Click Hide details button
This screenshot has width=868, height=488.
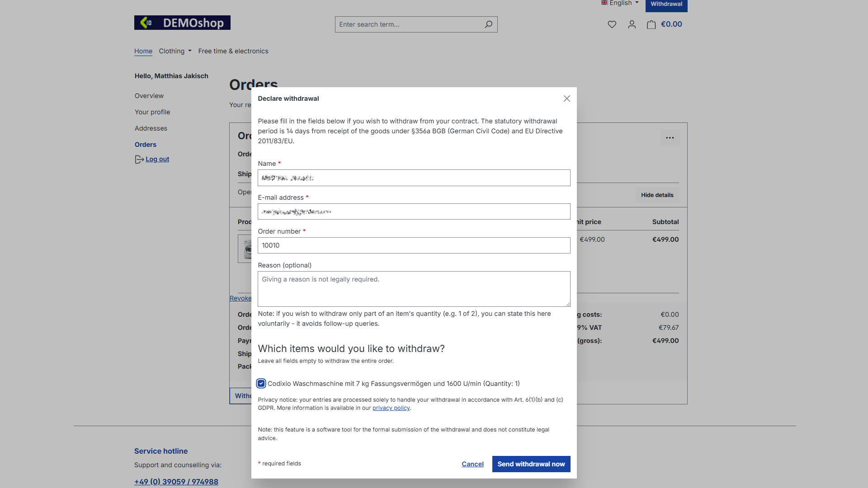pyautogui.click(x=657, y=195)
